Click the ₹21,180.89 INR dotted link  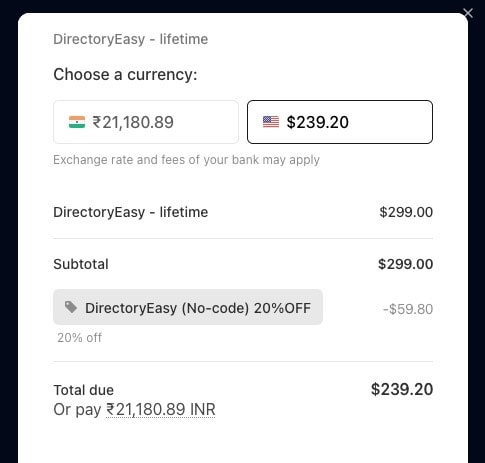tap(161, 409)
